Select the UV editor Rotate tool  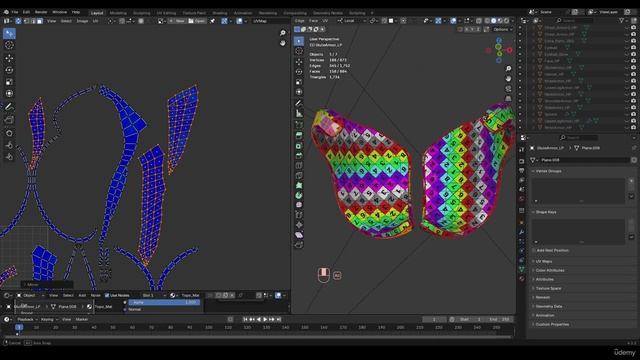pyautogui.click(x=9, y=70)
